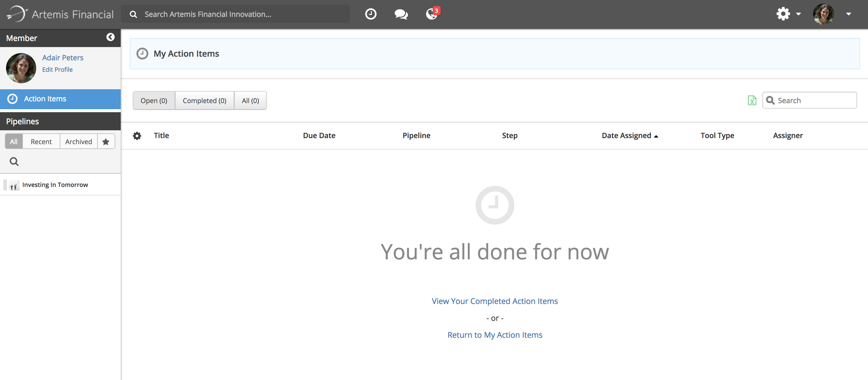Viewport: 868px width, 380px height.
Task: Open table column settings gear
Action: (x=137, y=136)
